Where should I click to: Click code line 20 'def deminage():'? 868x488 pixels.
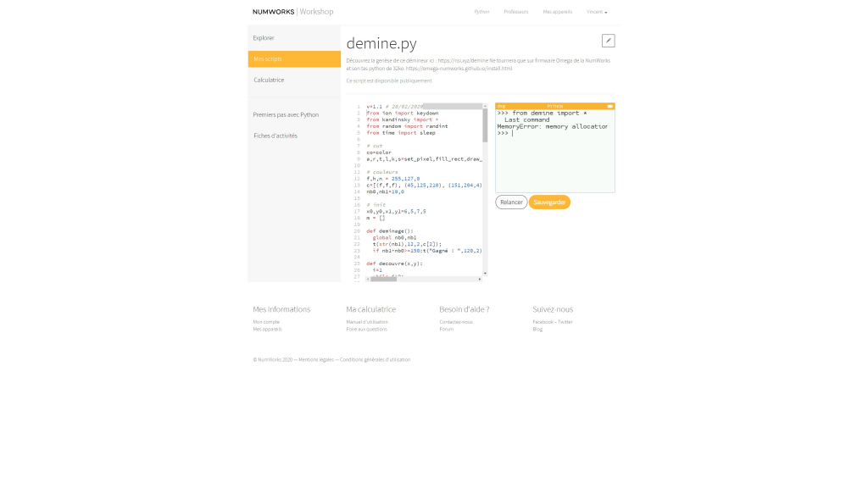[390, 231]
